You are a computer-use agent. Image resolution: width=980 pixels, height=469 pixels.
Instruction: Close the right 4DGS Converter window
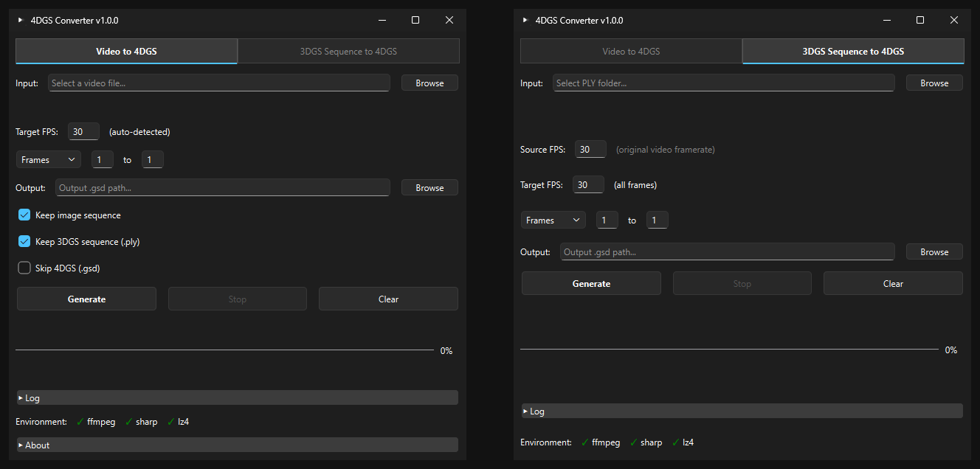(x=954, y=20)
